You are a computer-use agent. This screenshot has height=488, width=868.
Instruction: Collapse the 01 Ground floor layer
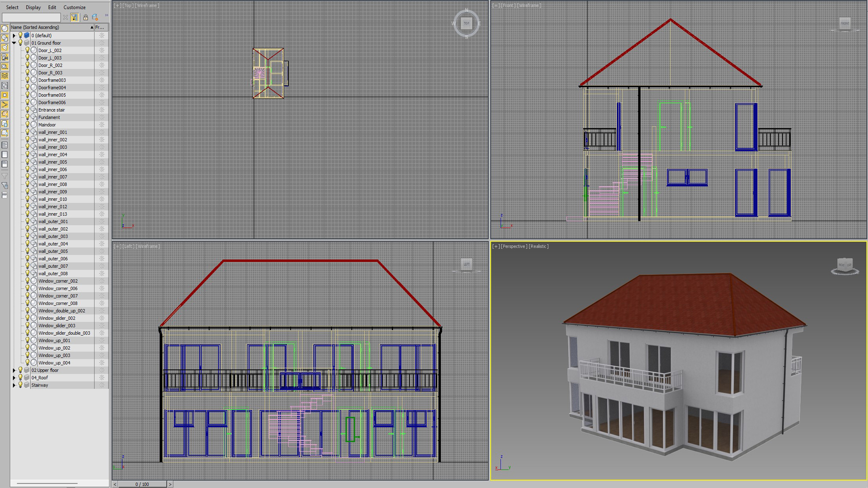coord(14,43)
